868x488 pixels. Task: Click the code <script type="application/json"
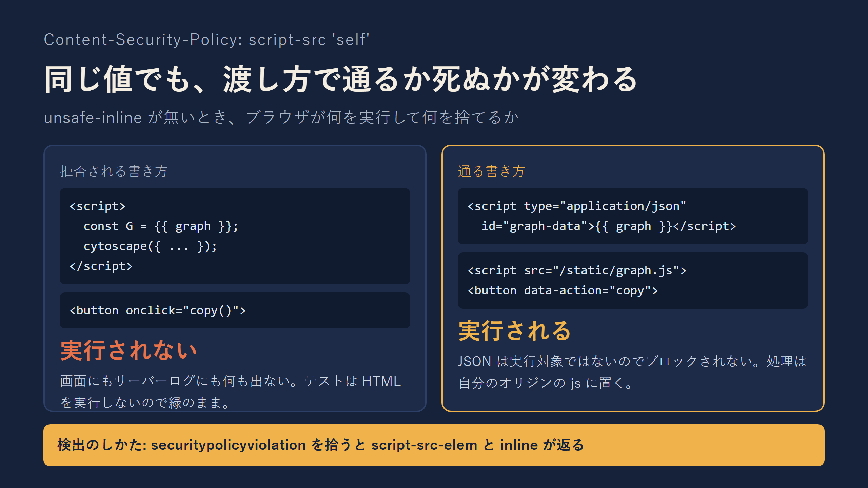point(577,206)
